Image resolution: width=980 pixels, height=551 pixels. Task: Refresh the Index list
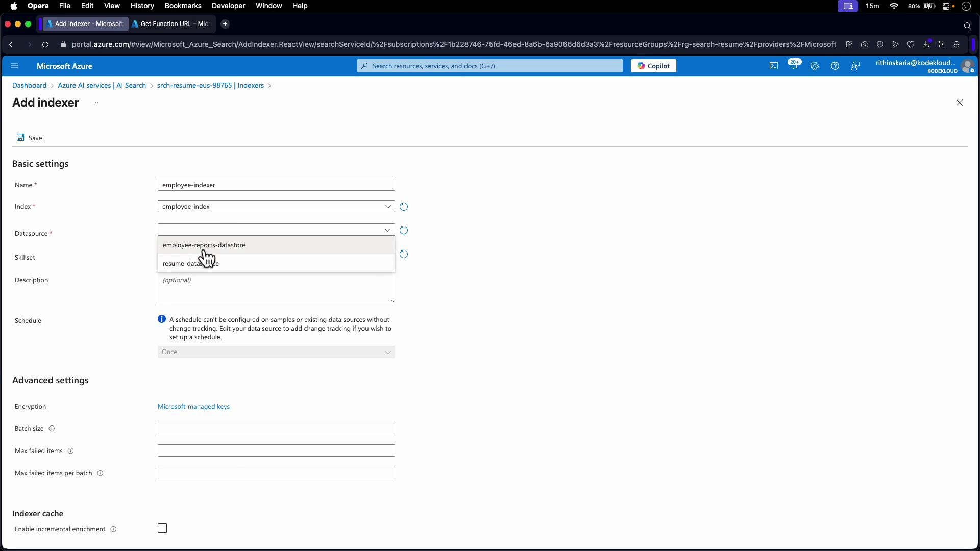(404, 207)
